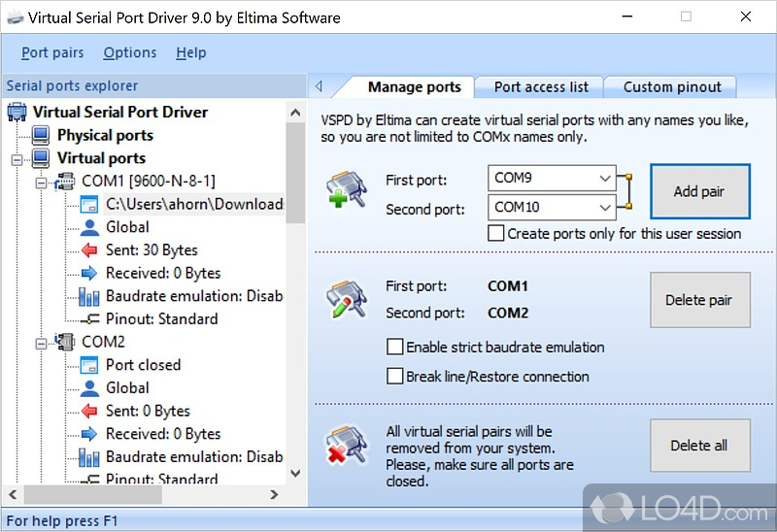Select the Sent: 30 Bytes row

coord(152,250)
